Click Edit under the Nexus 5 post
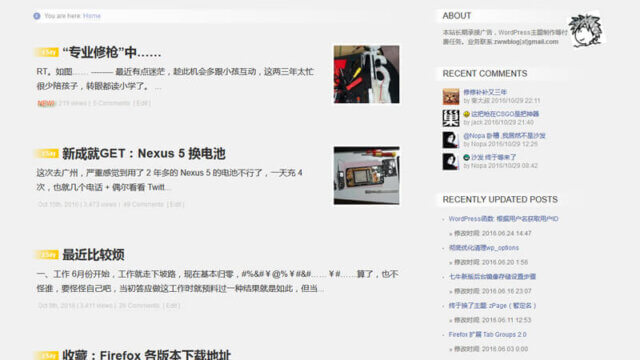The height and width of the screenshot is (360, 640). (x=176, y=204)
